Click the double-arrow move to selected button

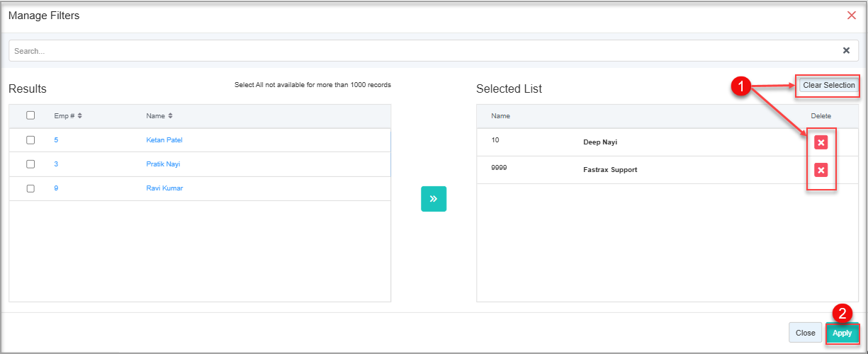pos(434,199)
